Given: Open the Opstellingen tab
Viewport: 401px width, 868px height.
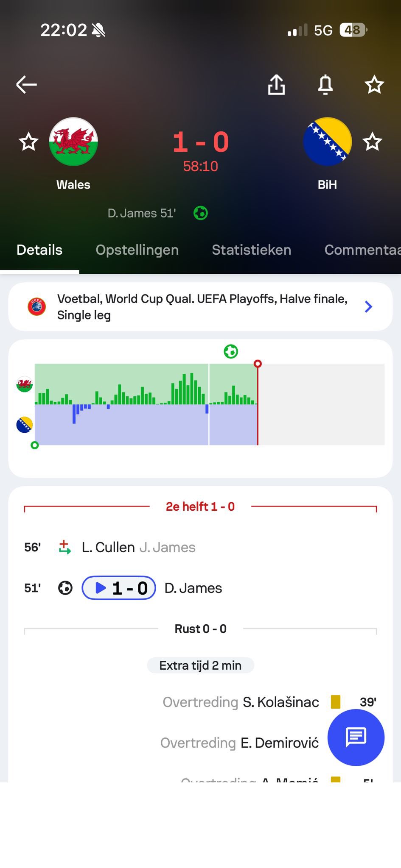Looking at the screenshot, I should point(137,250).
